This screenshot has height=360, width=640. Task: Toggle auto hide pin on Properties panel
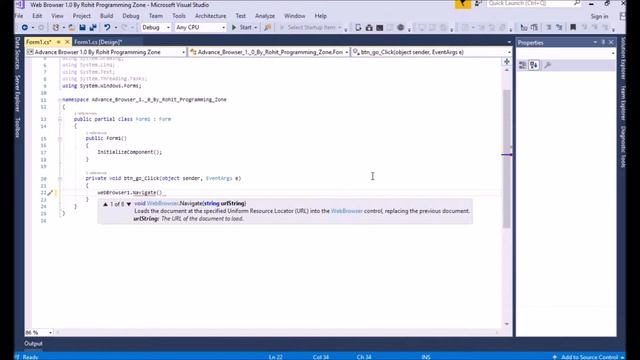click(x=603, y=42)
